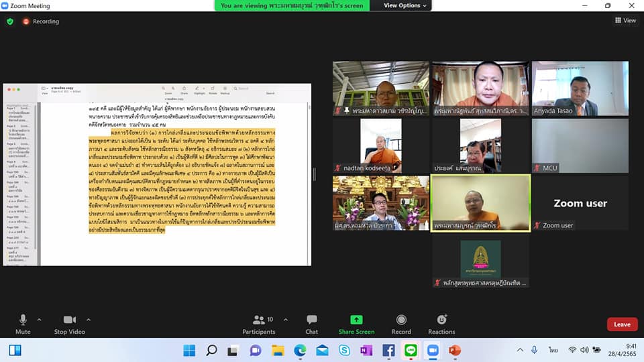
Task: Open Teams Chat taskbar icon
Action: [256, 351]
